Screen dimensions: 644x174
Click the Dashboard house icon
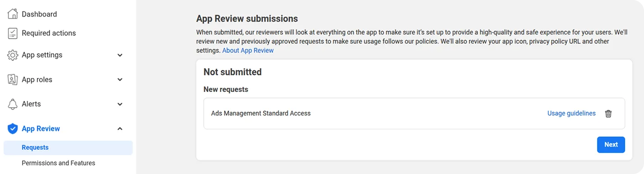click(x=13, y=14)
